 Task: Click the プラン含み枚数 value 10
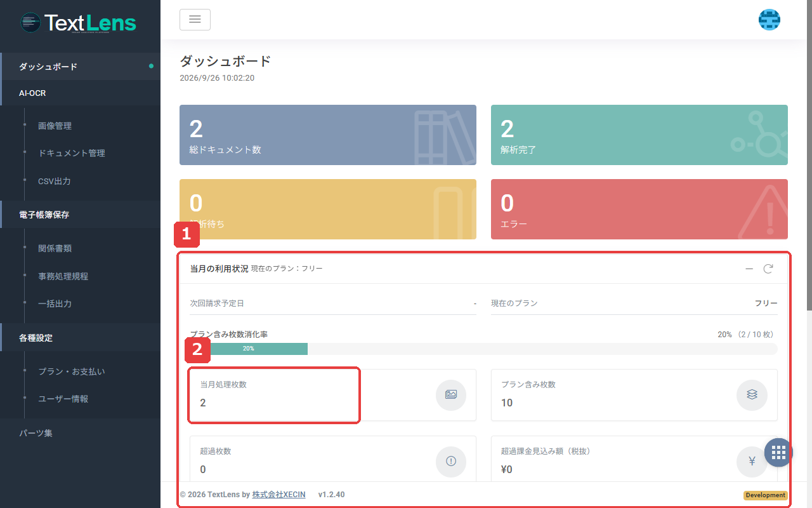(x=507, y=403)
